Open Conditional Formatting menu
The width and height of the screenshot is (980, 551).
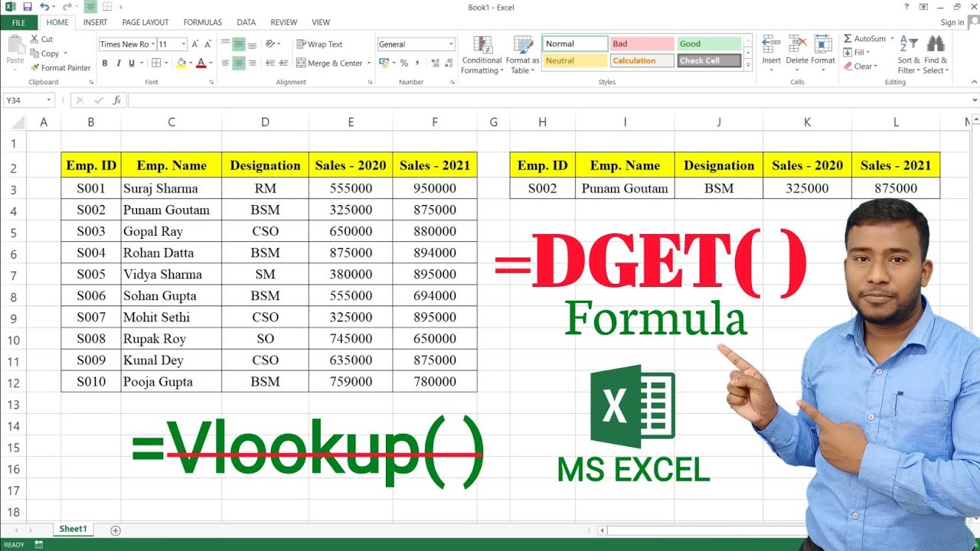click(x=482, y=54)
